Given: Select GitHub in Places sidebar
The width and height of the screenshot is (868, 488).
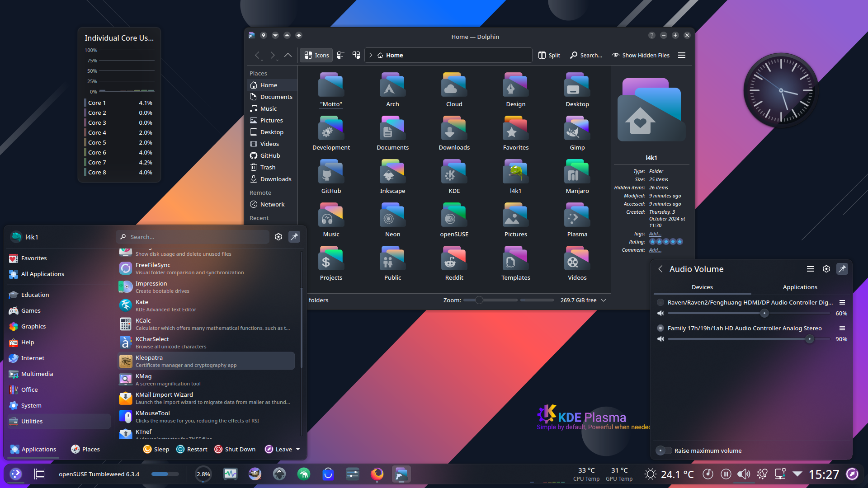Looking at the screenshot, I should point(272,155).
